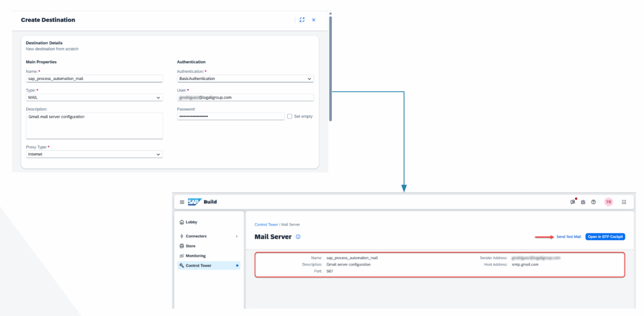Open the notifications icon with red dot
The height and width of the screenshot is (316, 644).
(573, 202)
